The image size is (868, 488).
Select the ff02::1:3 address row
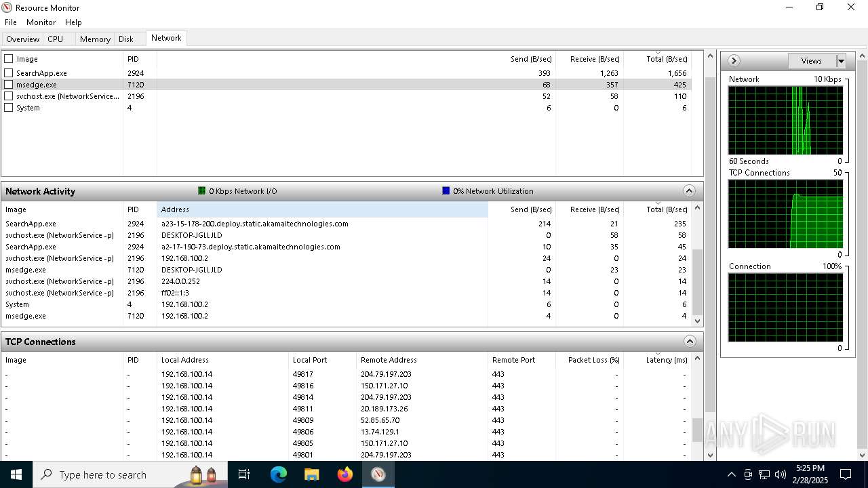click(x=347, y=293)
